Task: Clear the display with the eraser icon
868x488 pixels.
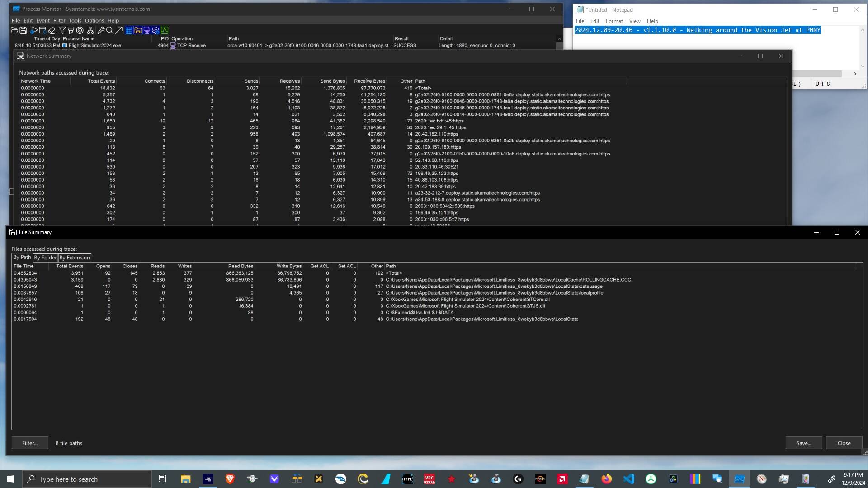Action: pyautogui.click(x=52, y=30)
